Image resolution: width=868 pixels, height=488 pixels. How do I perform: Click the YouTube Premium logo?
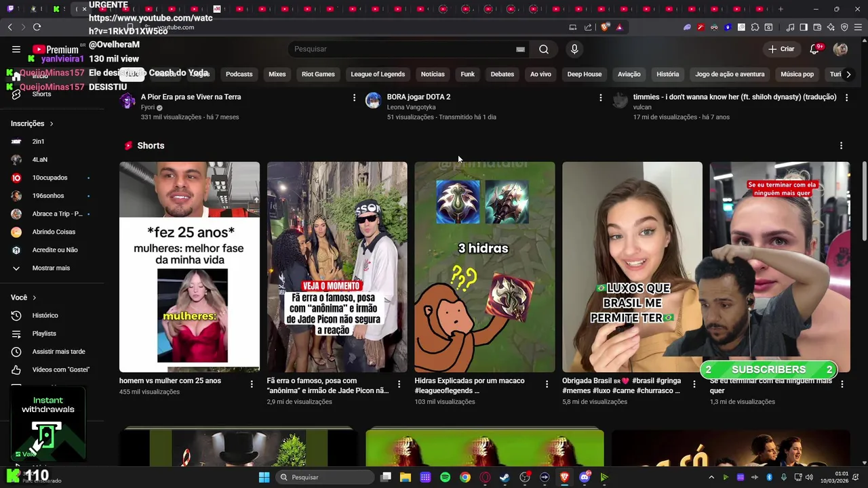point(56,49)
